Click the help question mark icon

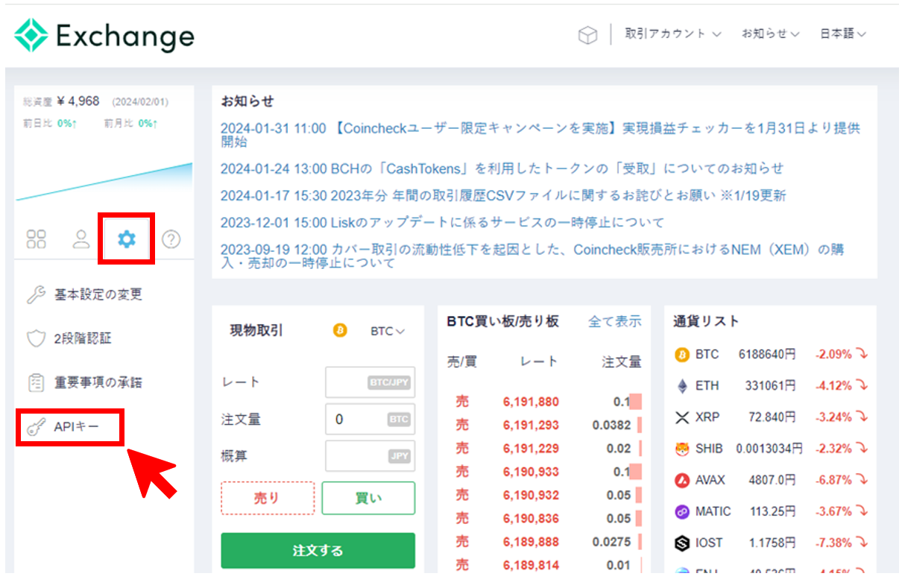pos(171,239)
